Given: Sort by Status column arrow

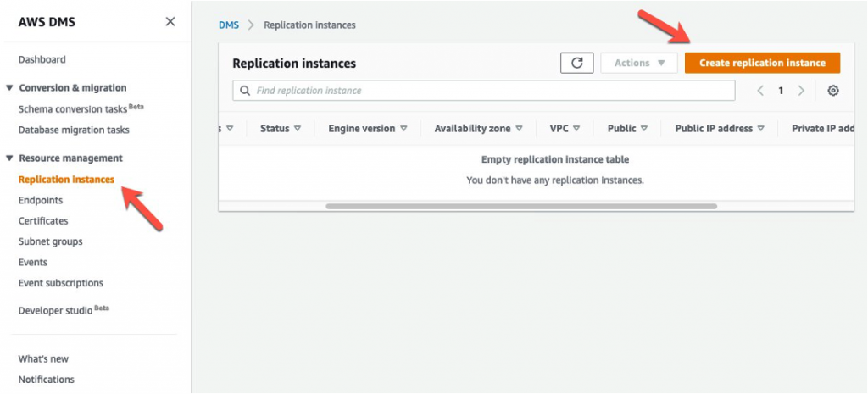Looking at the screenshot, I should tap(298, 129).
